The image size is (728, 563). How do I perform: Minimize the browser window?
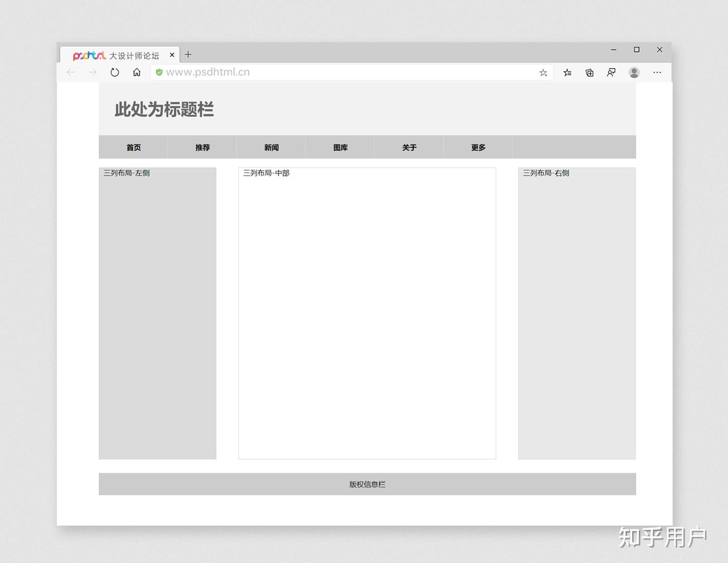tap(614, 50)
